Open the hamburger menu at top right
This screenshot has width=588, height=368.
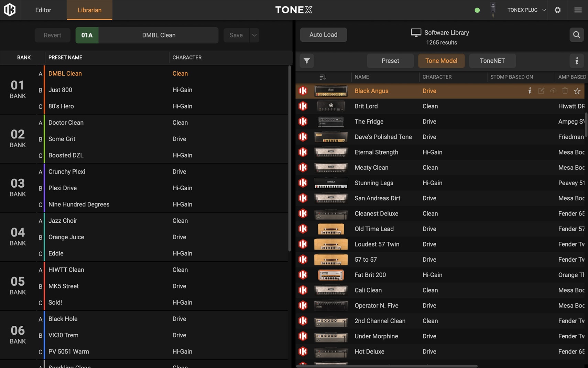578,10
